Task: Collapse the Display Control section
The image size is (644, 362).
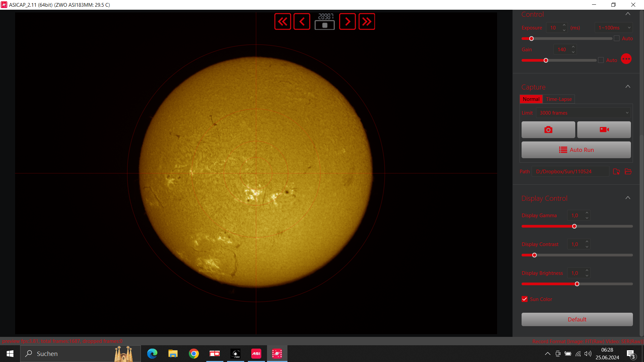Action: [x=628, y=198]
